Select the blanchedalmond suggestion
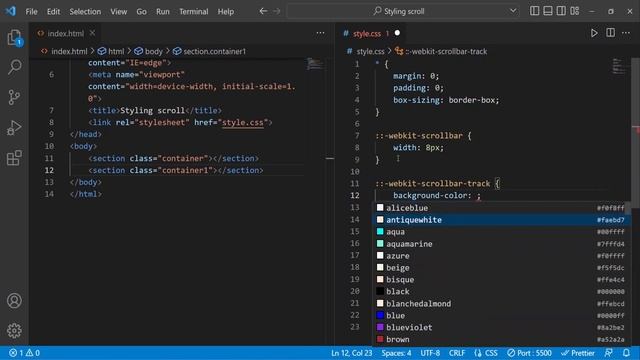 click(502, 304)
